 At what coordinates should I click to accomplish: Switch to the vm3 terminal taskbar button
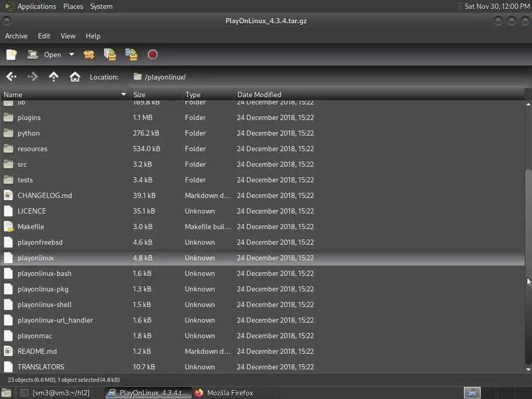[56, 393]
